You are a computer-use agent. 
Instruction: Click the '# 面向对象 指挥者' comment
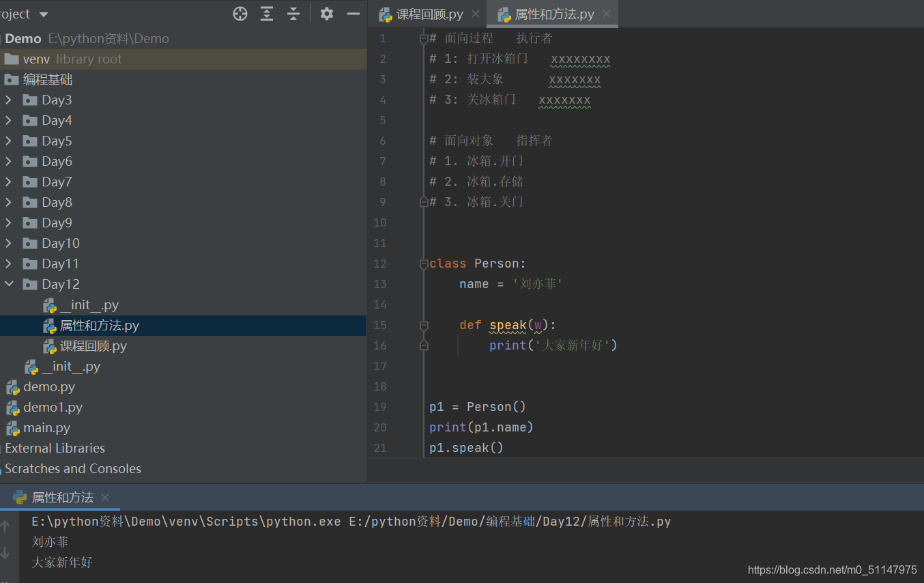click(491, 141)
